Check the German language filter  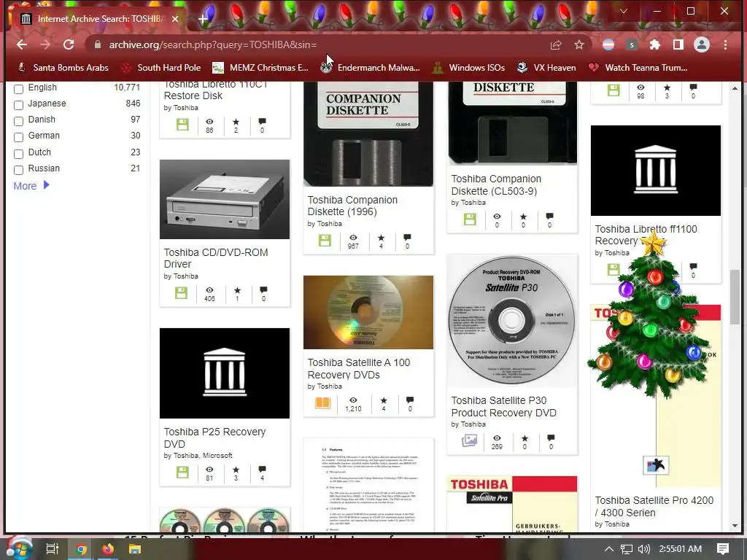(x=18, y=138)
